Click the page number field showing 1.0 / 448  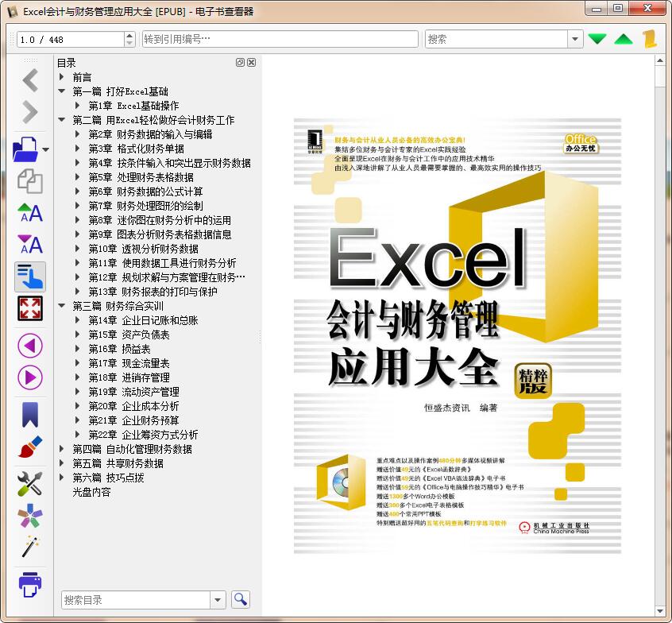[71, 40]
